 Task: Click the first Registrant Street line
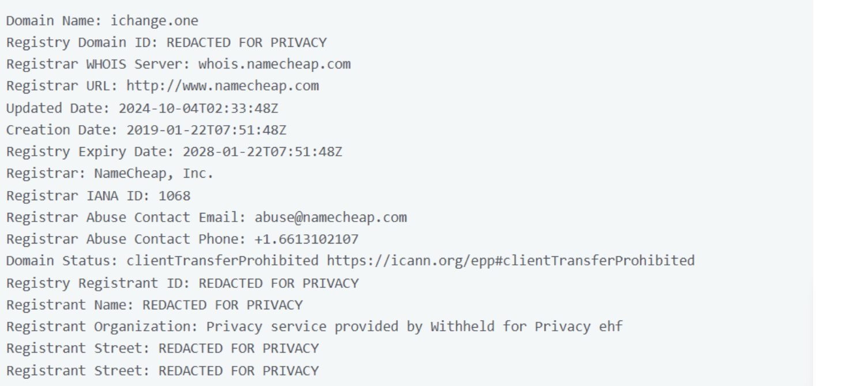[162, 349]
